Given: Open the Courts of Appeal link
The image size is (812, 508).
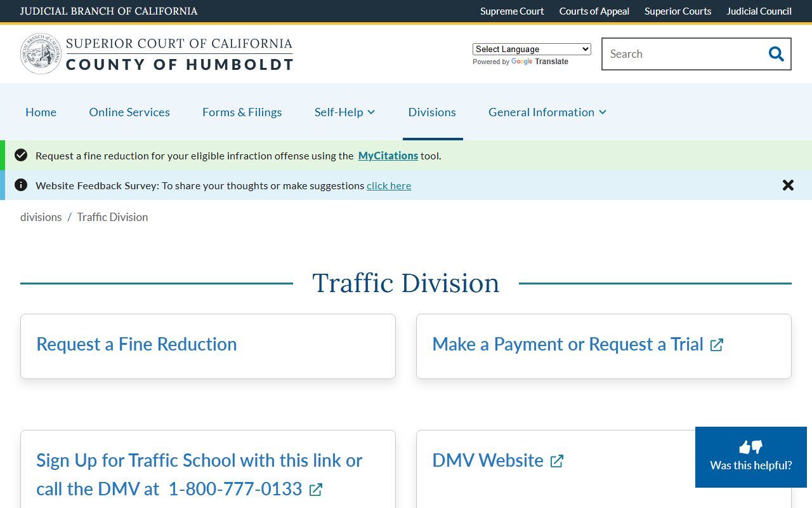Looking at the screenshot, I should click(594, 11).
